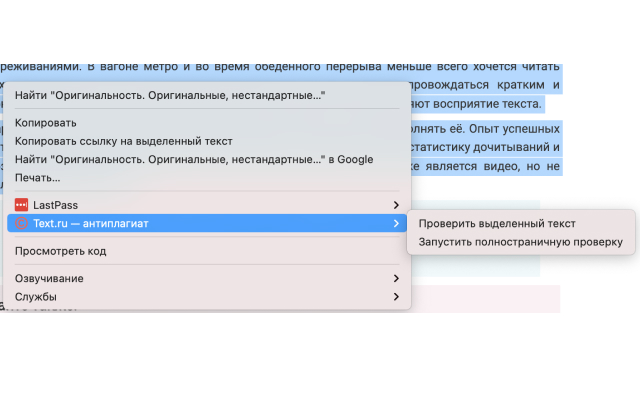Expand the Text.ru — антиплагиат submenu arrow
Screen dimensions: 640x400
tap(396, 223)
